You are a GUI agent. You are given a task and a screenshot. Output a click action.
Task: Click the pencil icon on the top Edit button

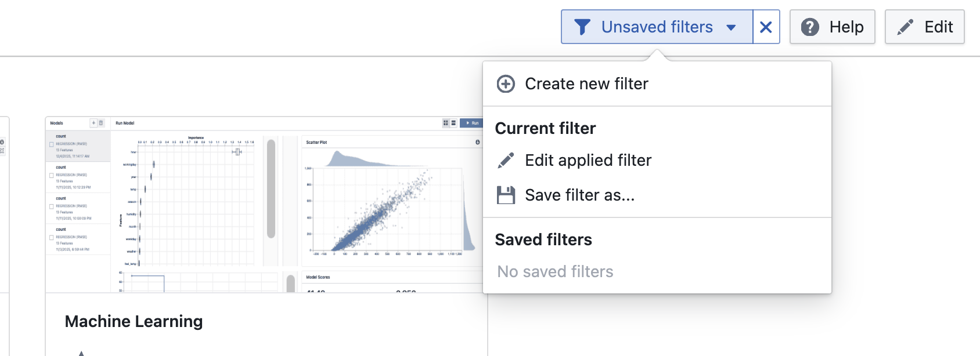(905, 27)
